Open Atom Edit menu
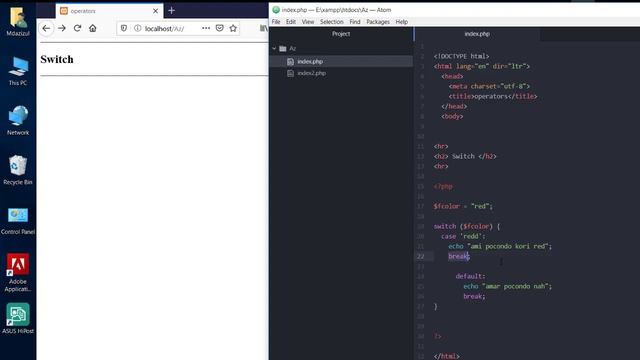Image resolution: width=640 pixels, height=360 pixels. tap(291, 22)
